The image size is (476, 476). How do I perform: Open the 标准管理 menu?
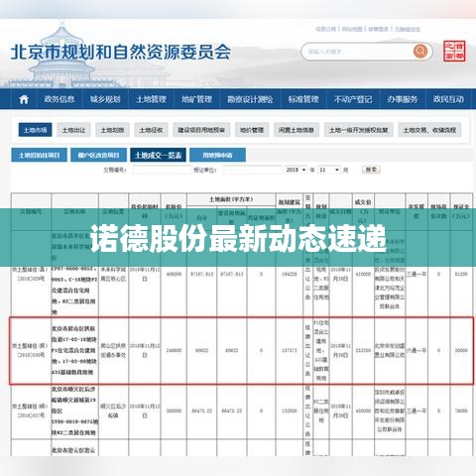click(303, 99)
